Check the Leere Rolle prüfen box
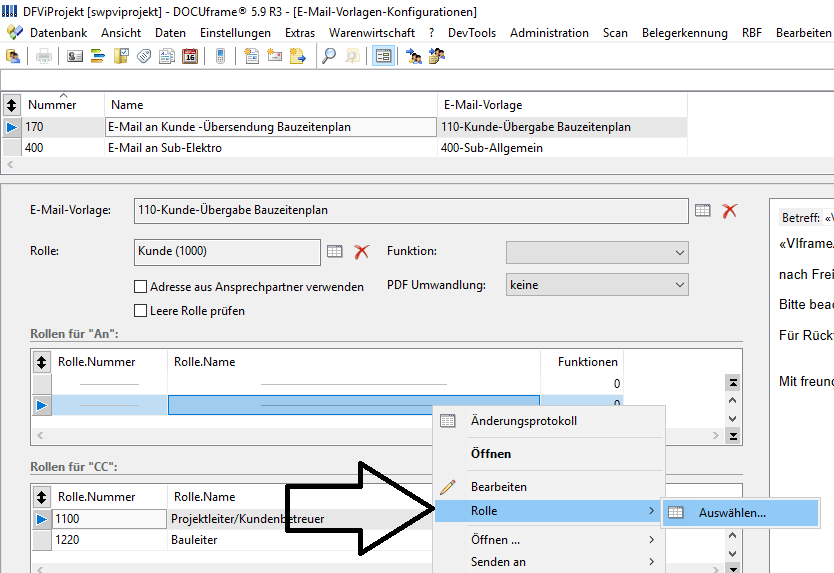The width and height of the screenshot is (834, 573). (140, 311)
